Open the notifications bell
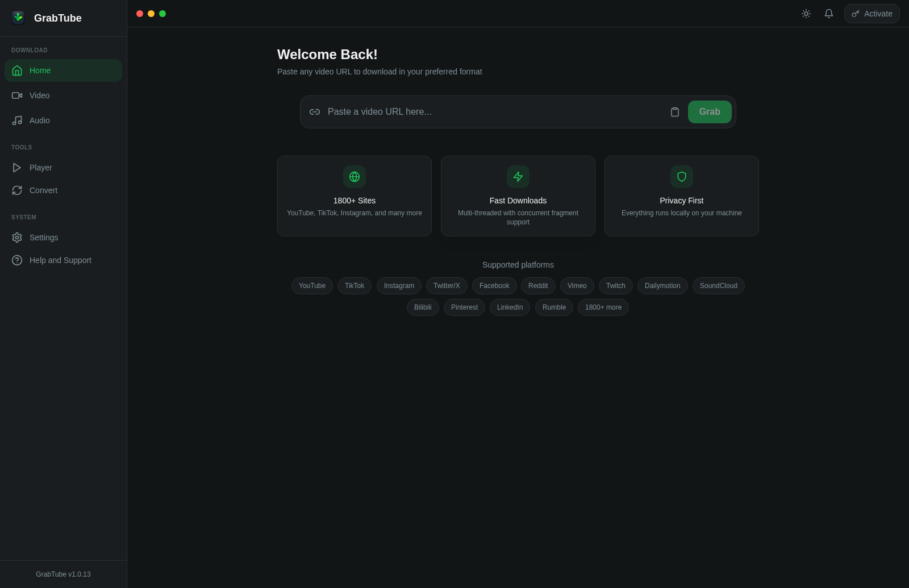Viewport: 909px width, 588px height. [x=829, y=14]
